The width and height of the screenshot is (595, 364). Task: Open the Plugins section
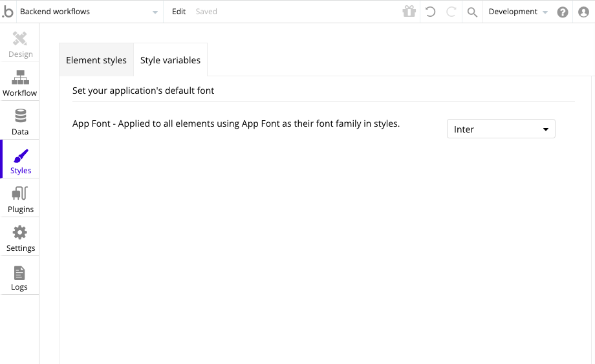point(20,198)
